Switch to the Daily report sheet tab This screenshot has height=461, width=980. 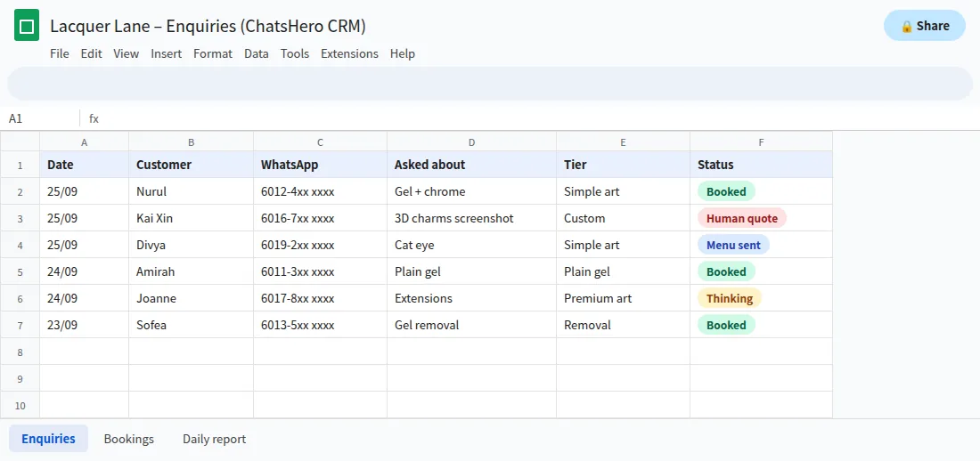tap(215, 439)
